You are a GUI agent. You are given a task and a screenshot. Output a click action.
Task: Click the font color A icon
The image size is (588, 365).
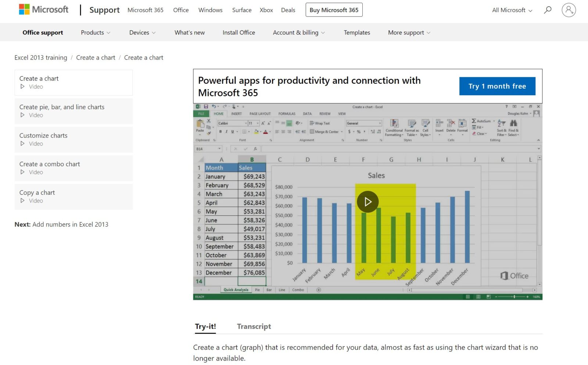point(265,132)
